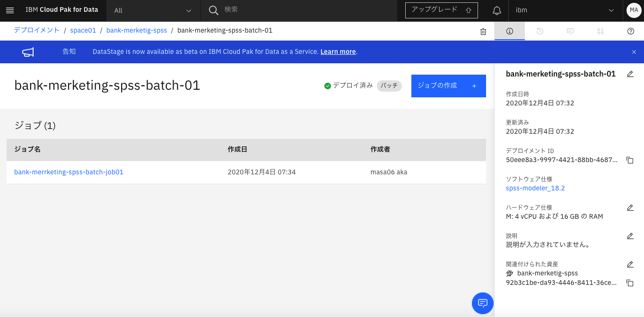This screenshot has width=644, height=317.
Task: Dismiss the DataStage announcement banner
Action: [634, 52]
